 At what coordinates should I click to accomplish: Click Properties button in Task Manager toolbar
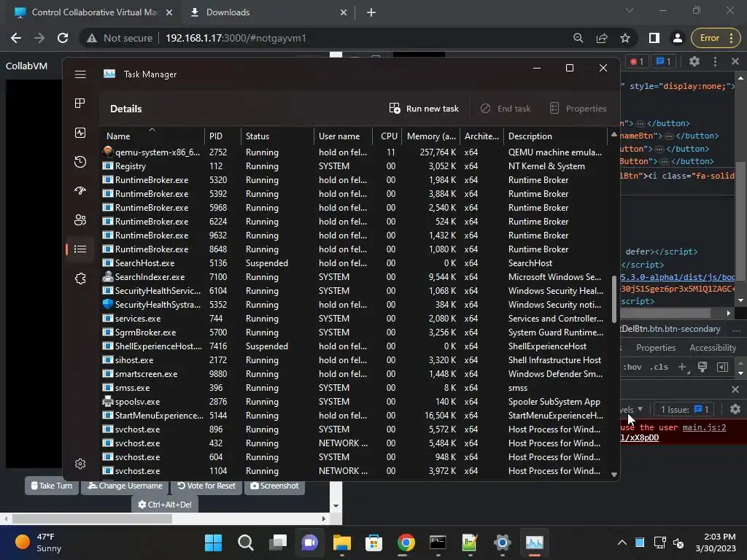tap(578, 109)
